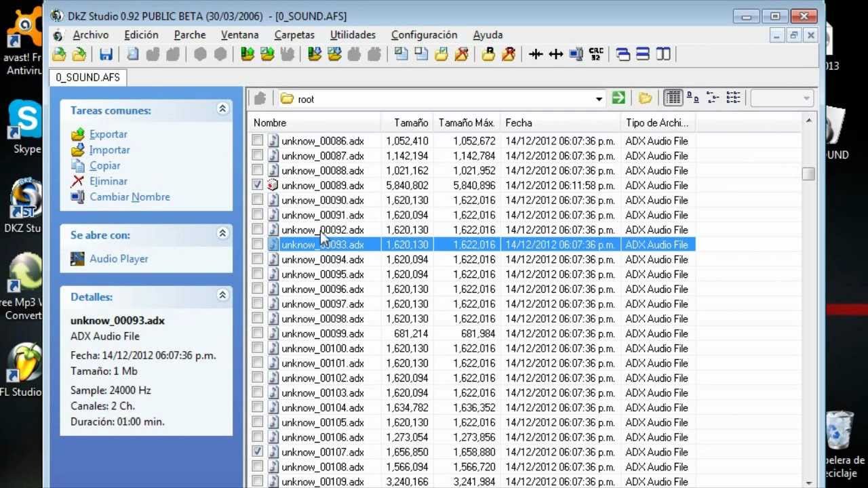Click the cascade windows toolbar icon

click(623, 54)
